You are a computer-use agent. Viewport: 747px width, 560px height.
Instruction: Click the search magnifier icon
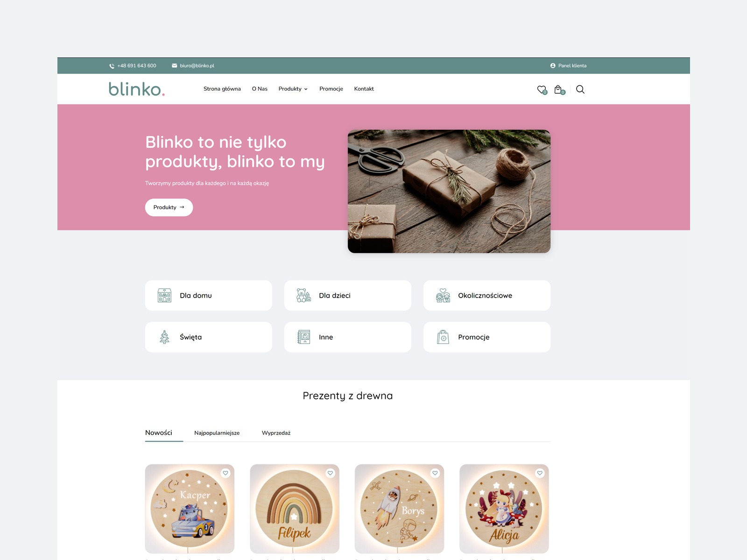coord(580,89)
